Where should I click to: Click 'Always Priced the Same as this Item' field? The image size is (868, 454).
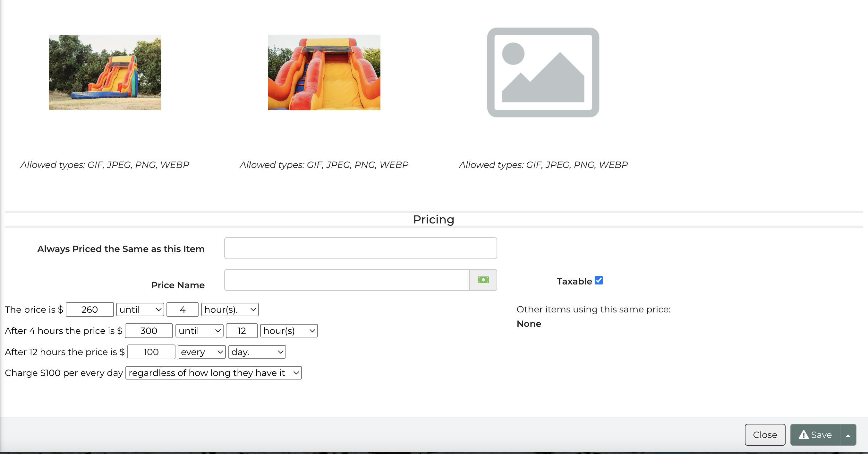pos(360,248)
